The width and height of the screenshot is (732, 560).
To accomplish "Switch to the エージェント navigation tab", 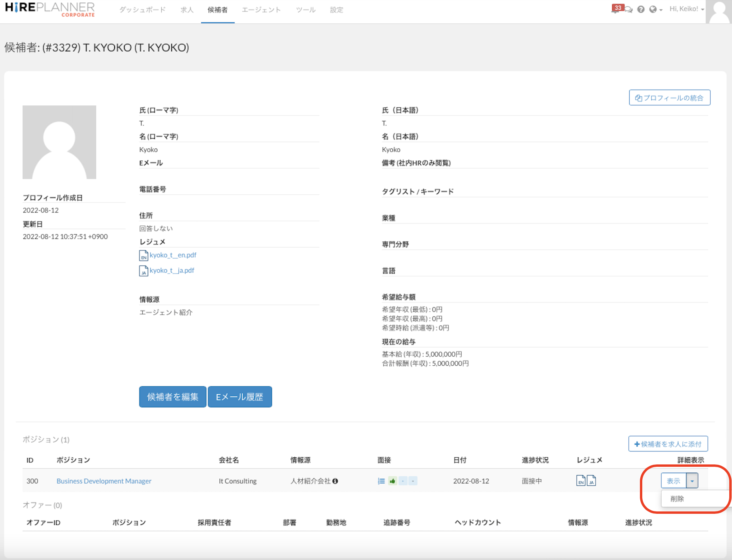I will pos(261,10).
